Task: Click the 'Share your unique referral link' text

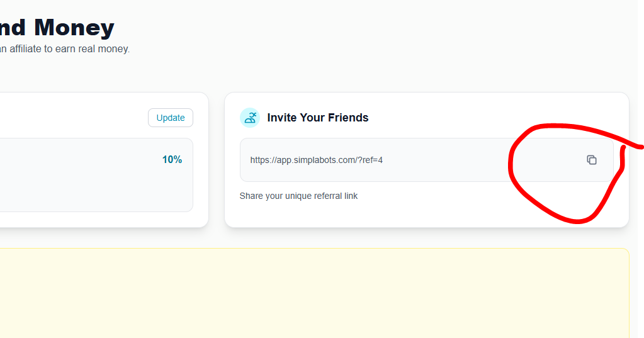Action: tap(298, 196)
